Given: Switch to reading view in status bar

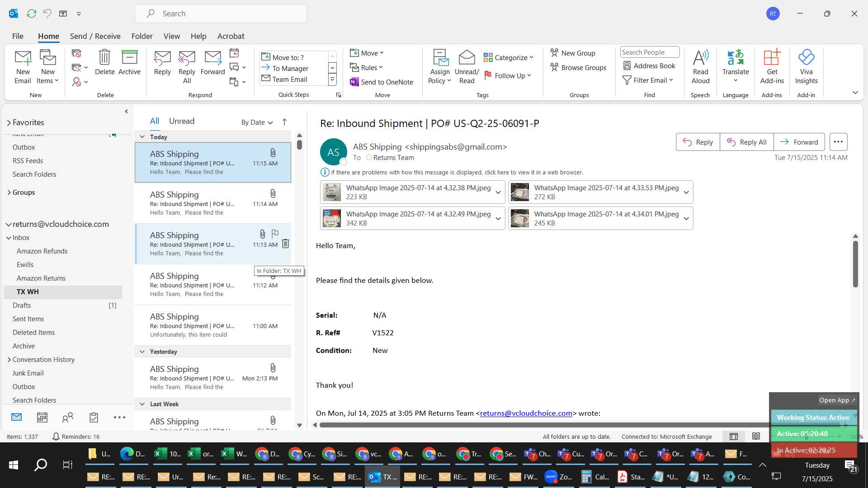Looking at the screenshot, I should pyautogui.click(x=756, y=436).
